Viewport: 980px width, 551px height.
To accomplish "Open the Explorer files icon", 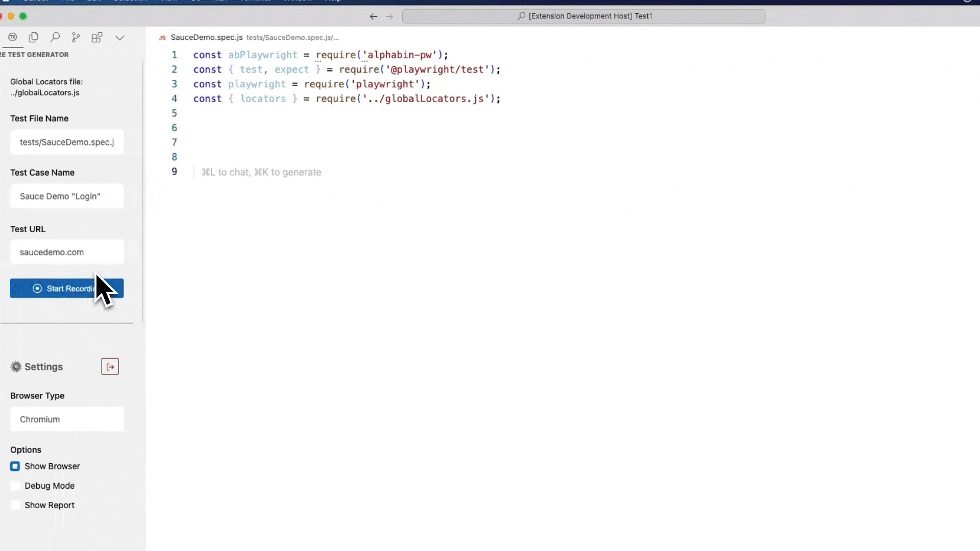I will [34, 37].
